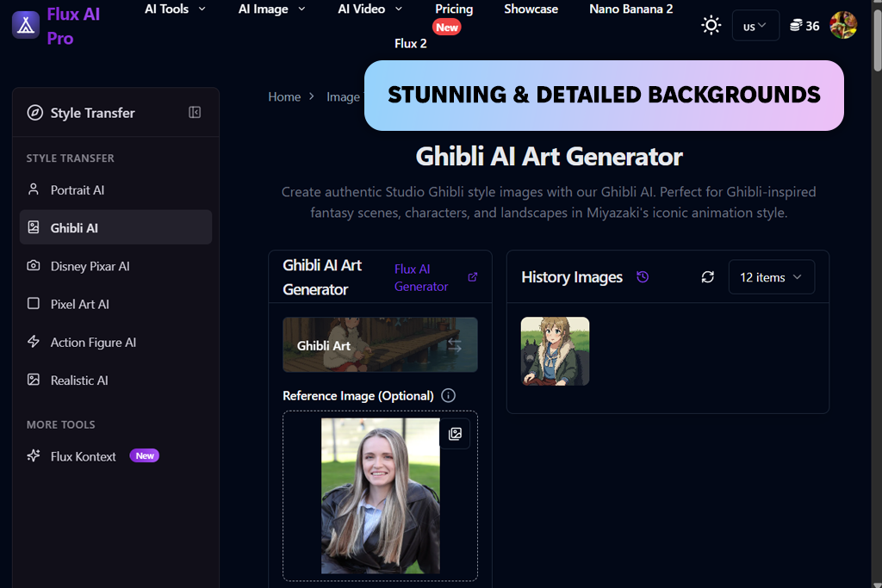Expand the AI Image menu

click(x=271, y=9)
